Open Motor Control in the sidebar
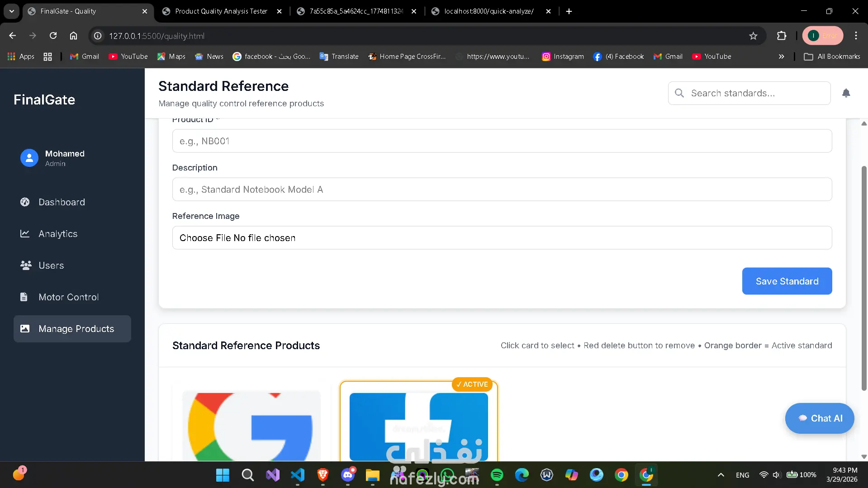Screen dimensions: 868x488 [72, 297]
